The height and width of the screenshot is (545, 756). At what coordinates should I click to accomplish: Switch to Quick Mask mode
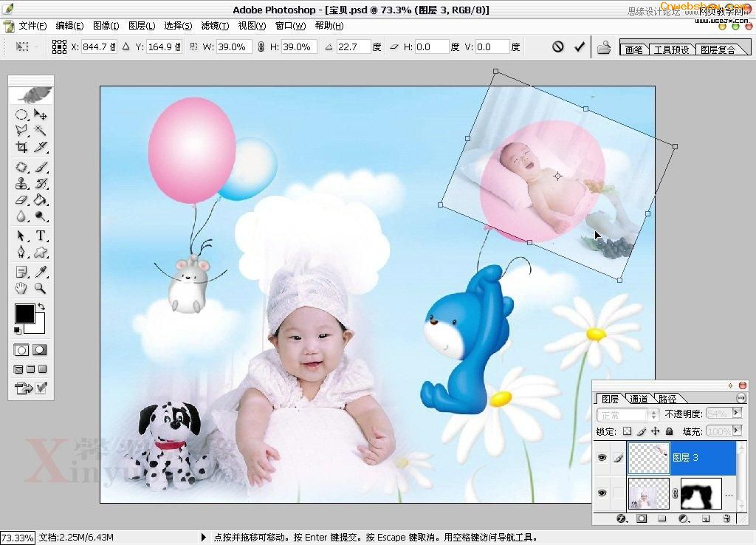pos(40,350)
